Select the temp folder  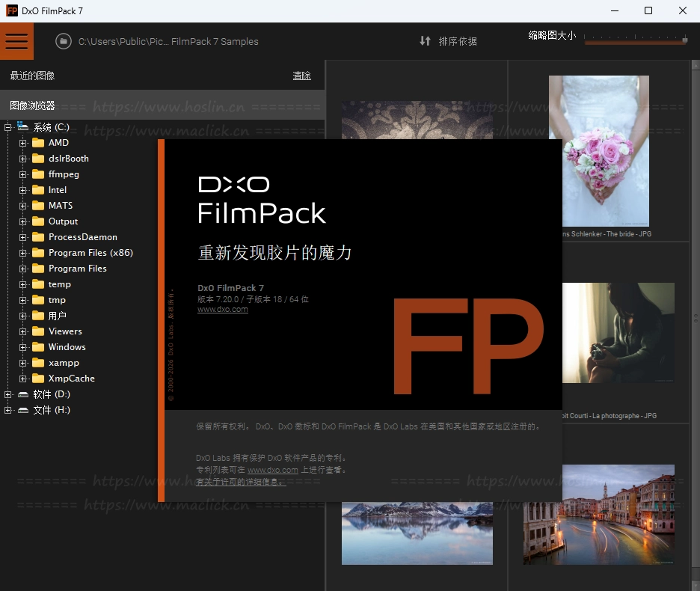coord(59,284)
